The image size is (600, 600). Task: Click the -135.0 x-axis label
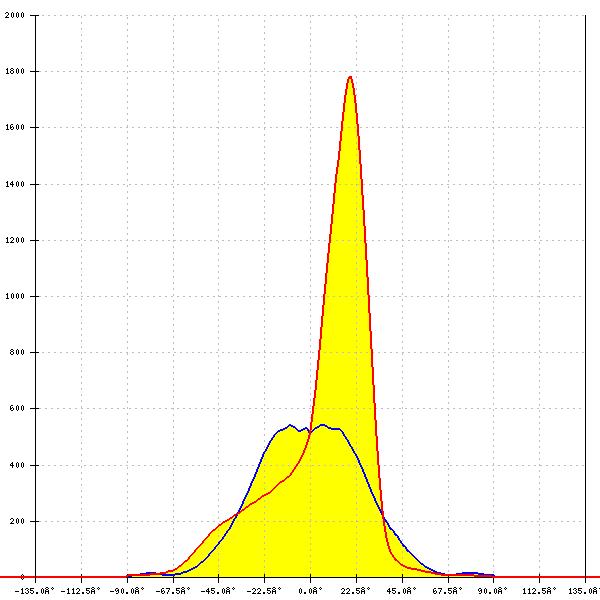coord(35,591)
